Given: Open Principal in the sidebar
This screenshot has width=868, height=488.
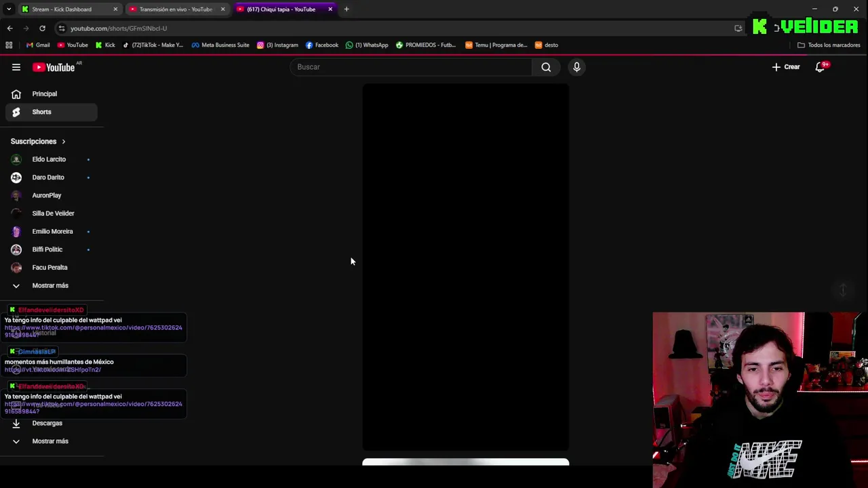Looking at the screenshot, I should pyautogui.click(x=52, y=94).
